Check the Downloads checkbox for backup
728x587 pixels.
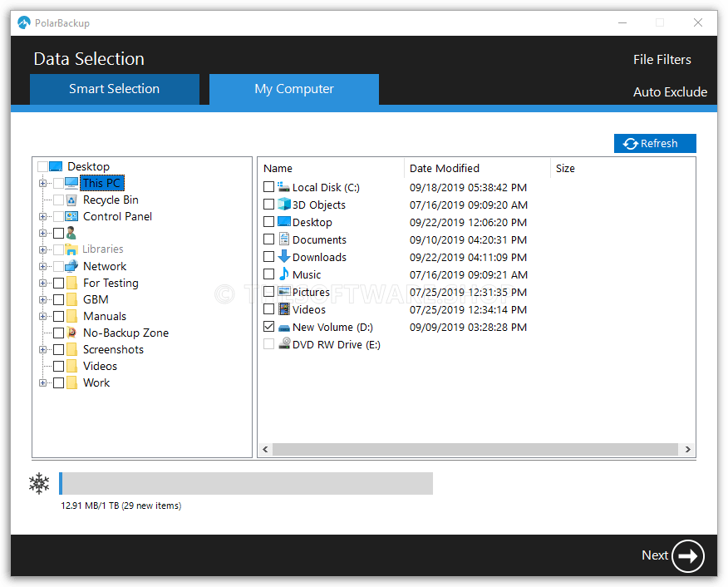[x=268, y=257]
